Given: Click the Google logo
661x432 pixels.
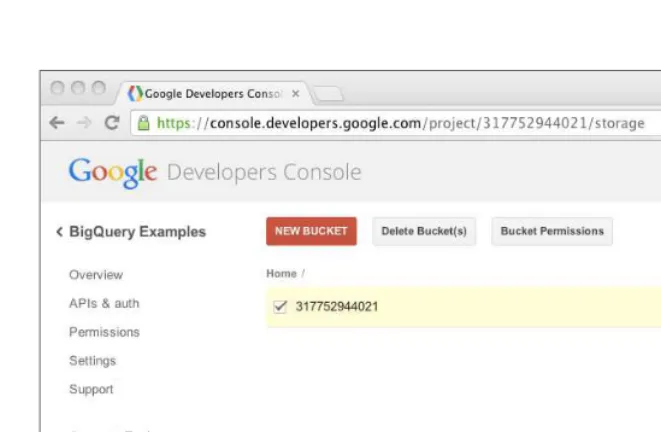Looking at the screenshot, I should click(x=113, y=172).
